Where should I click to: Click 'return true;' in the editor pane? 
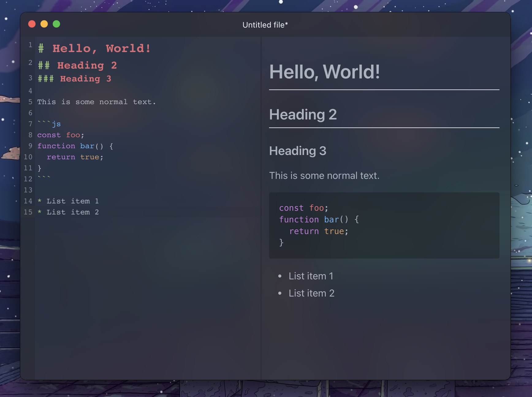(x=75, y=157)
